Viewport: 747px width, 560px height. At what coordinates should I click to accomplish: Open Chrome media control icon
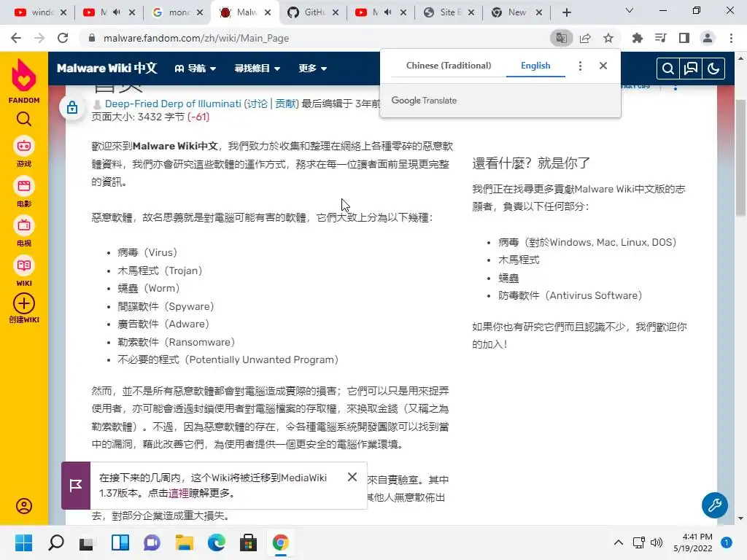click(x=661, y=38)
